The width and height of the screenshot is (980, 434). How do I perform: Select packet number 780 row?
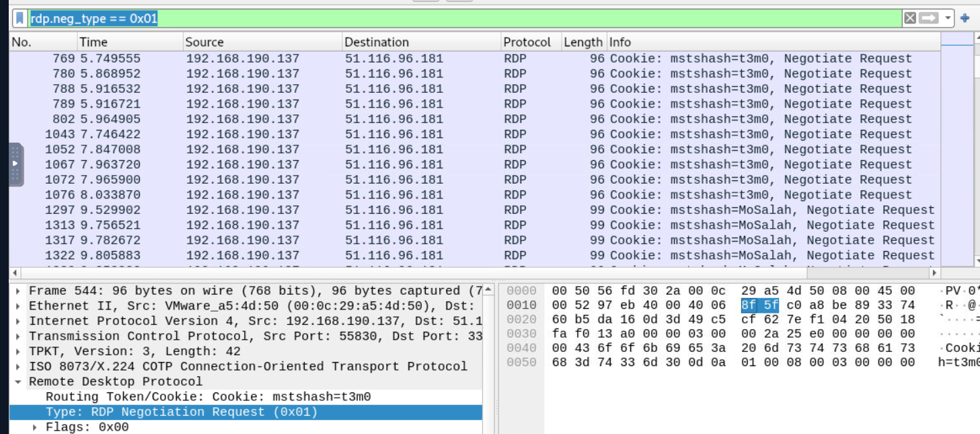475,73
